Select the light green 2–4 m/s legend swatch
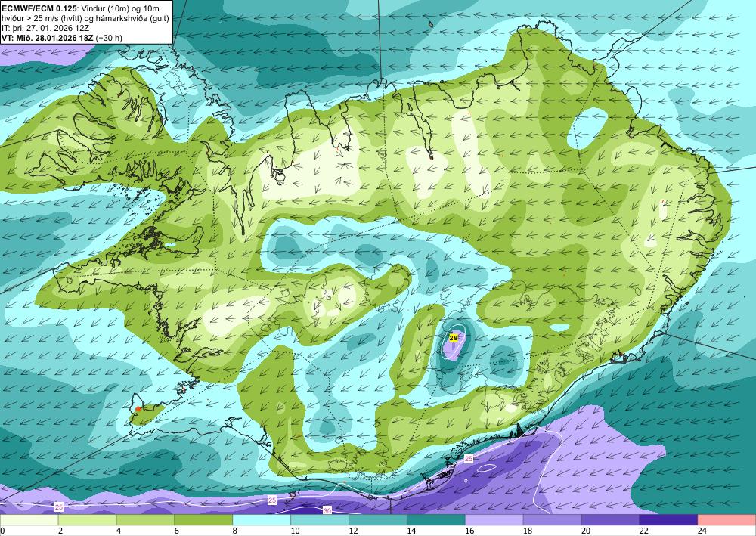756x536 pixels. pyautogui.click(x=87, y=520)
